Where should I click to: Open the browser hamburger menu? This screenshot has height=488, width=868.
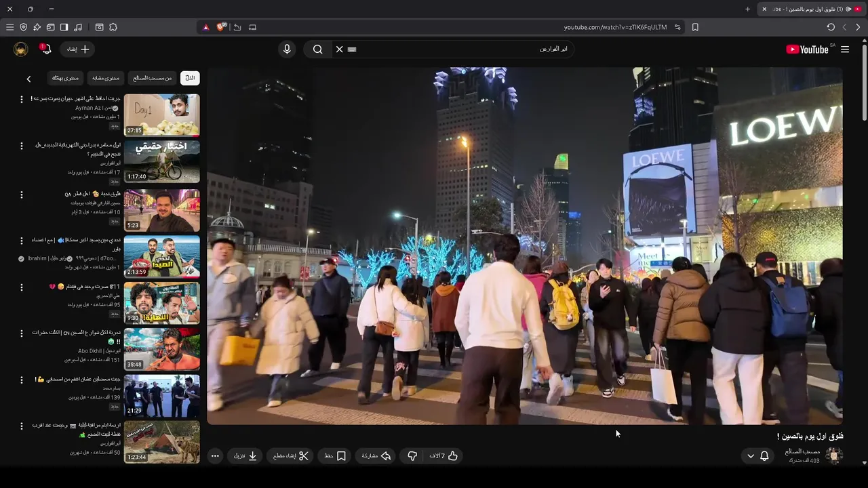pos(9,27)
